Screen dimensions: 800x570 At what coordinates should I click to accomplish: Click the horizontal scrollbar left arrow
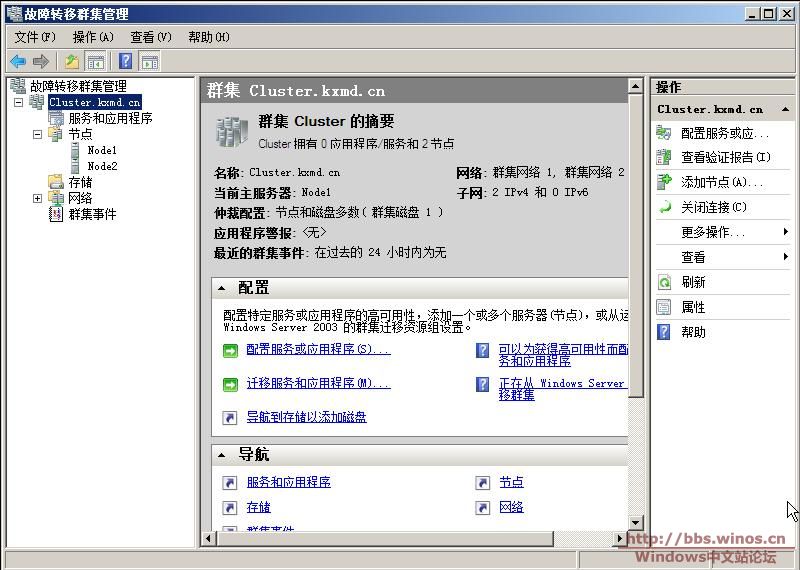[208, 538]
